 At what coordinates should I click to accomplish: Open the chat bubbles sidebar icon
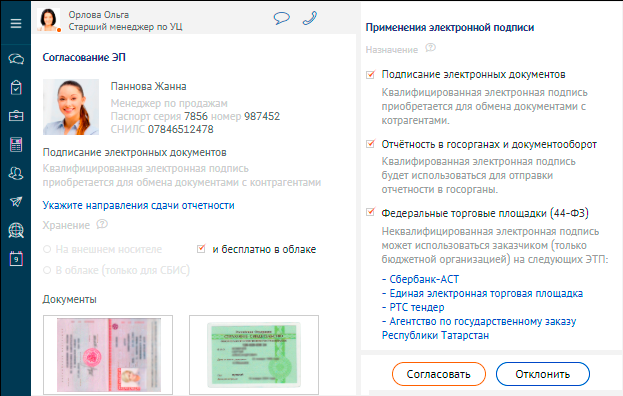click(16, 59)
